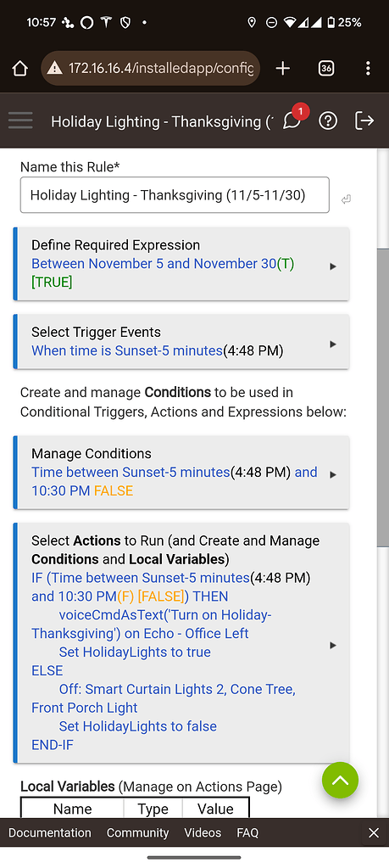Click the rule name enter-arrow icon
The width and height of the screenshot is (389, 868).
(x=346, y=199)
